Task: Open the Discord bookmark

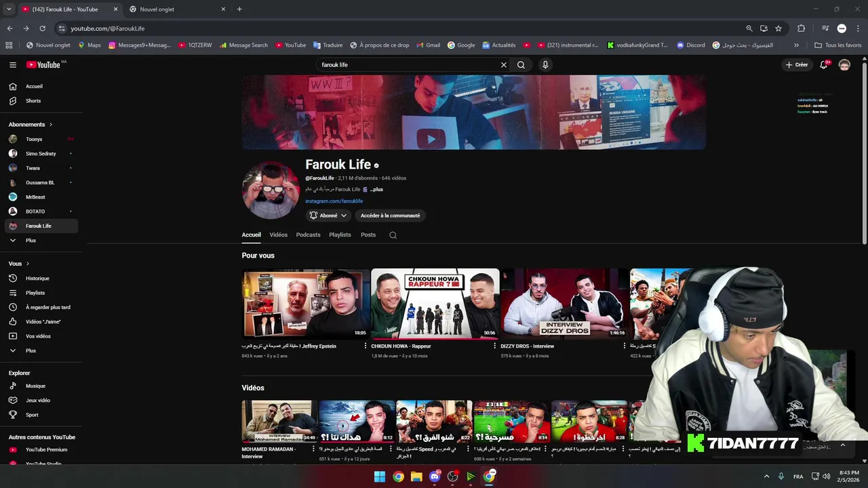Action: pyautogui.click(x=690, y=45)
